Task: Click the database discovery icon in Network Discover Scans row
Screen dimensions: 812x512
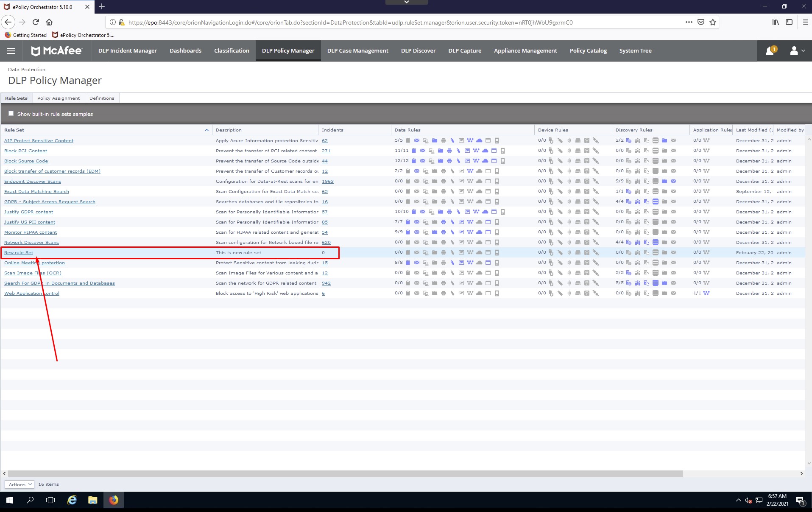Action: (656, 242)
